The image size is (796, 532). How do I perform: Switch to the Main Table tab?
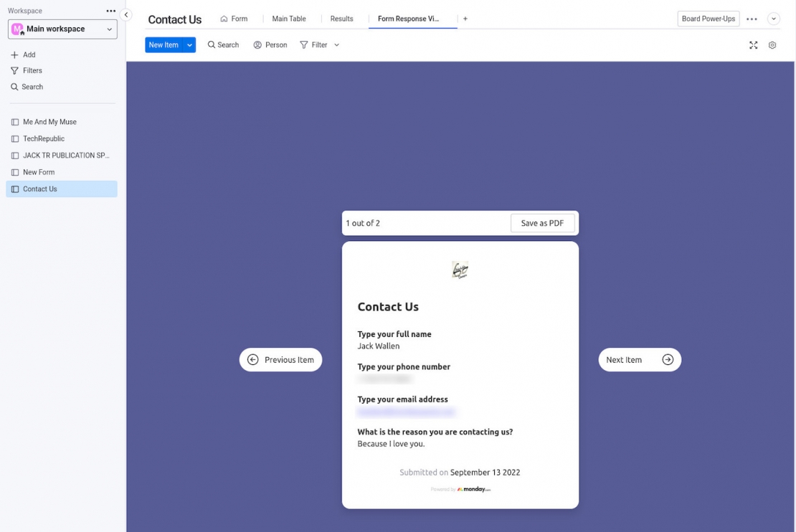[x=288, y=19]
